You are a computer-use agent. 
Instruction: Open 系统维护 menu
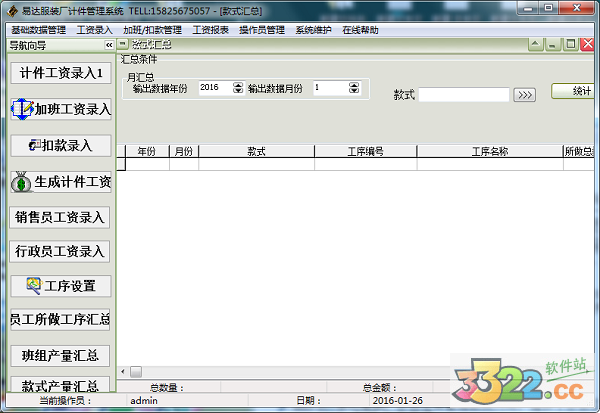click(x=313, y=30)
